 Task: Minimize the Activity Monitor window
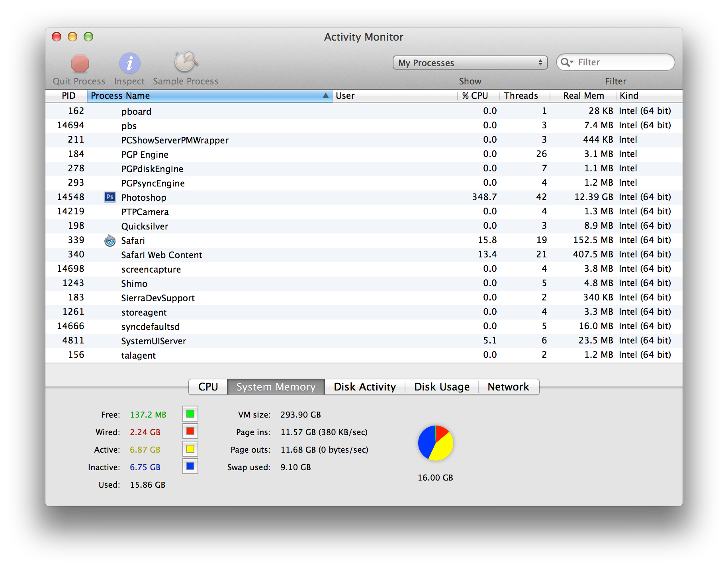pos(72,37)
